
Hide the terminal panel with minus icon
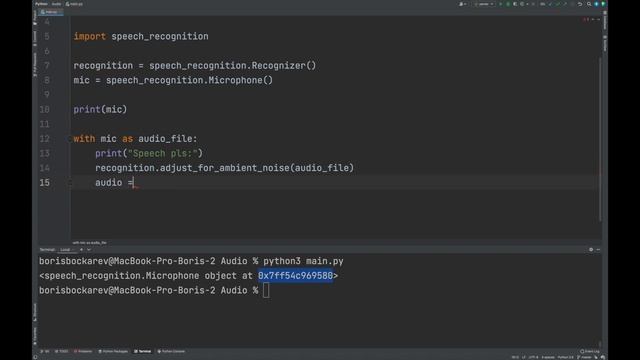coord(598,249)
